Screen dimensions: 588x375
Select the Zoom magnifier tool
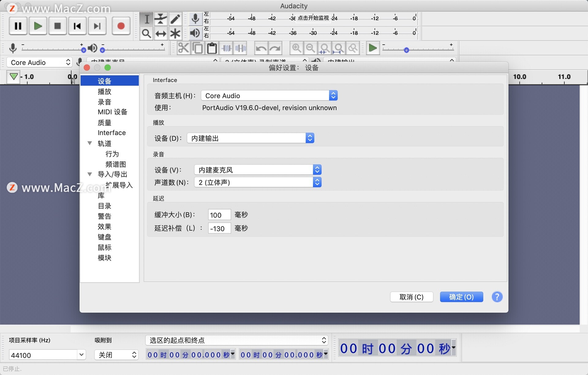click(x=146, y=33)
